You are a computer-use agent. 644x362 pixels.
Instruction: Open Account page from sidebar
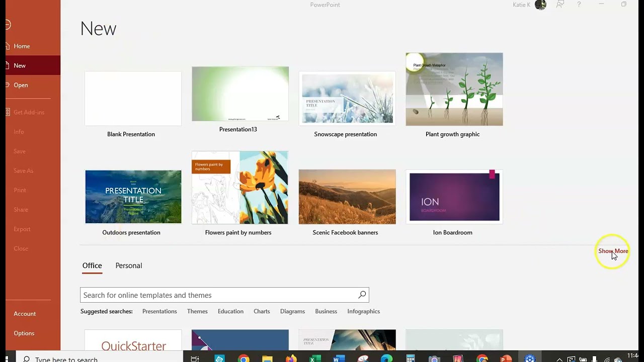point(33,313)
